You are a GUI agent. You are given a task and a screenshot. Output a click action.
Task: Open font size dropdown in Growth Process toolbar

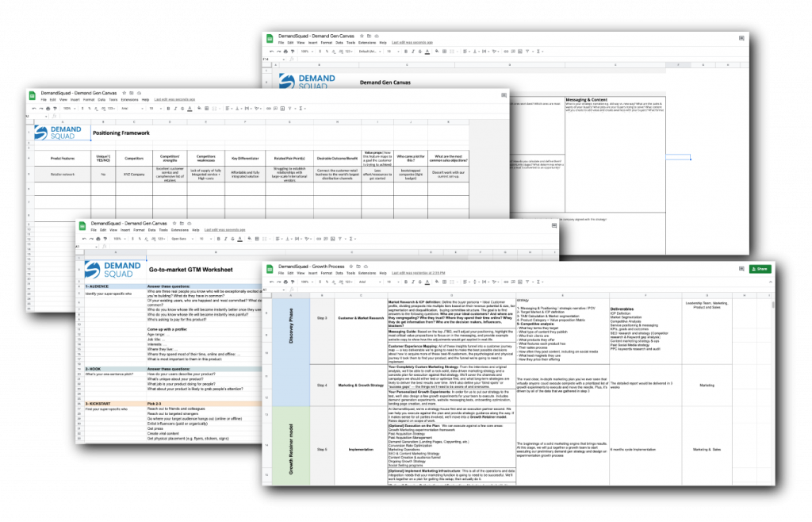coord(393,282)
